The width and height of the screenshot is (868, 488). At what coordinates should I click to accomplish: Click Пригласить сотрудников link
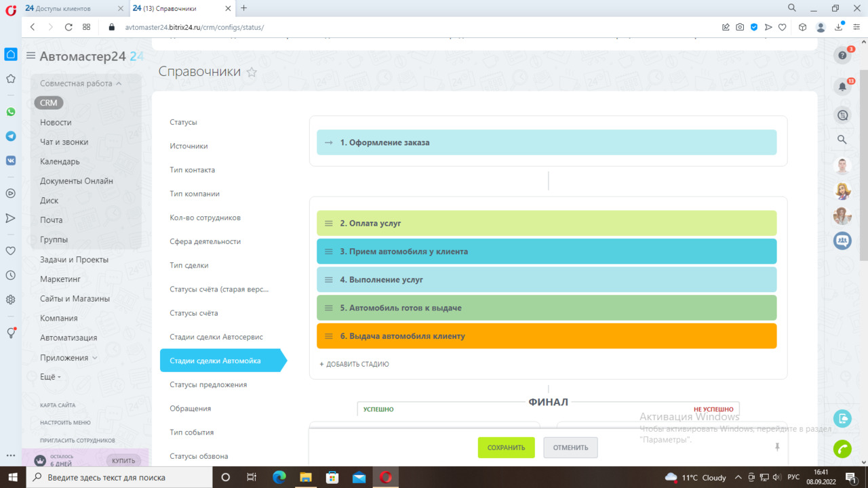[77, 440]
